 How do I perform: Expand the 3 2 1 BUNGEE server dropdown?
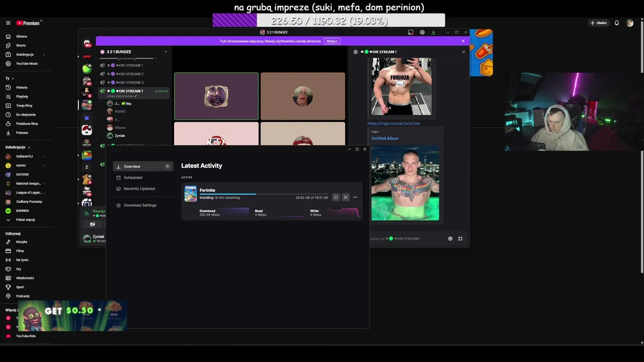pyautogui.click(x=166, y=52)
